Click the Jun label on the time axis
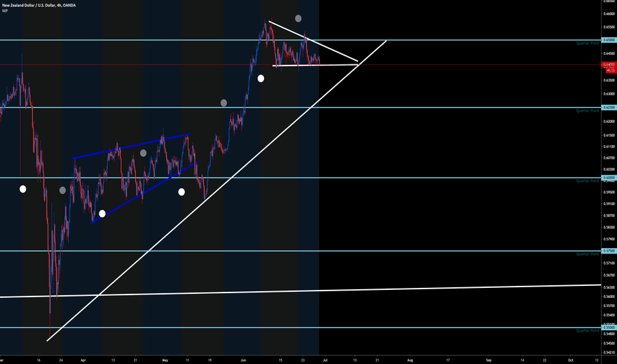This screenshot has height=364, width=617. pos(243,360)
